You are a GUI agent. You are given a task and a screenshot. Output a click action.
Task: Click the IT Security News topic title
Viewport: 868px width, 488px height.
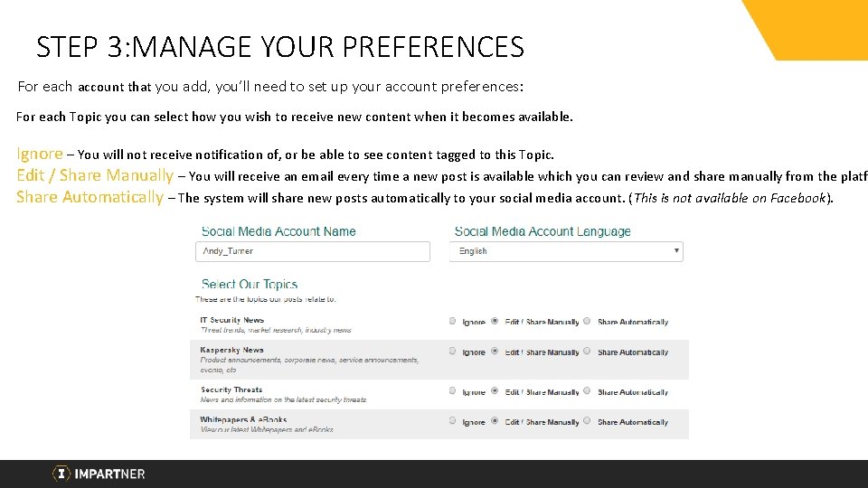pyautogui.click(x=232, y=320)
